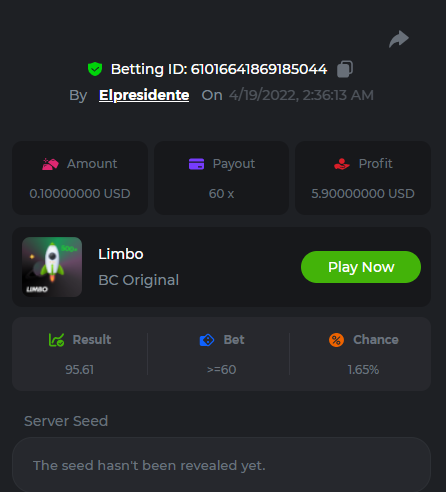Click the 1.65% chance value
Screen dimensions: 446x492
coord(363,370)
